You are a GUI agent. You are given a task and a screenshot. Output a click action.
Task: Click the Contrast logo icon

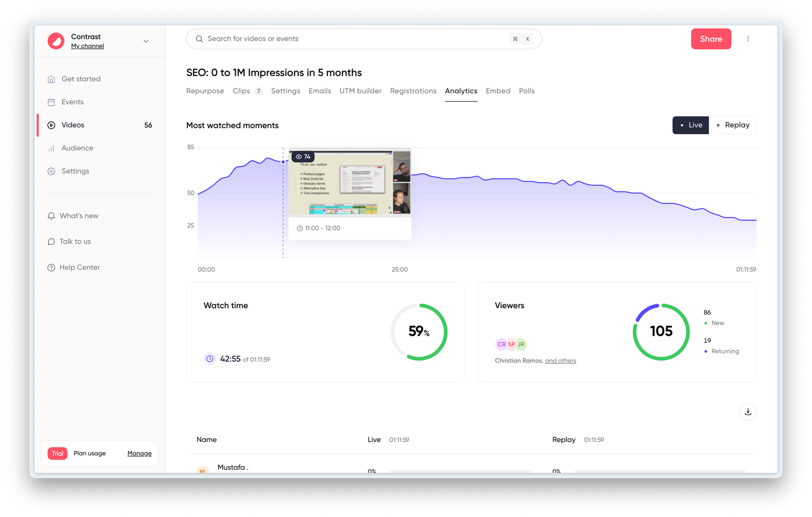(x=56, y=41)
